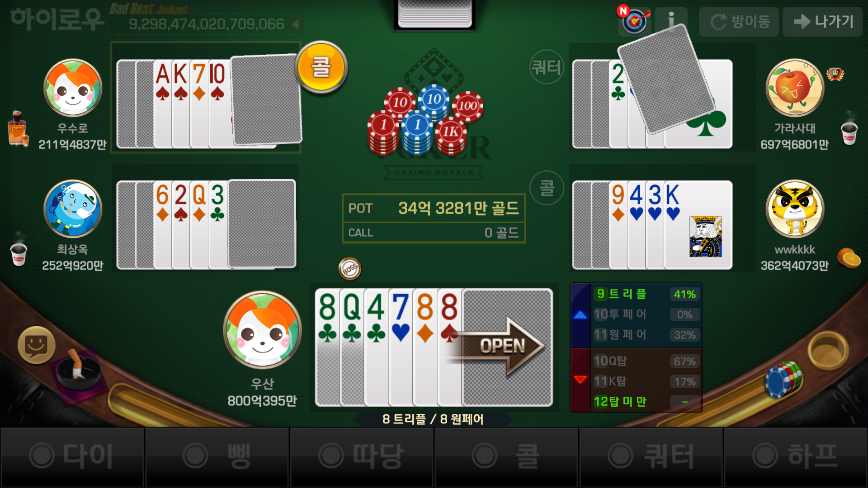Tap the whiskey bottle beside 우수로
The width and height of the screenshot is (868, 488).
tap(18, 128)
